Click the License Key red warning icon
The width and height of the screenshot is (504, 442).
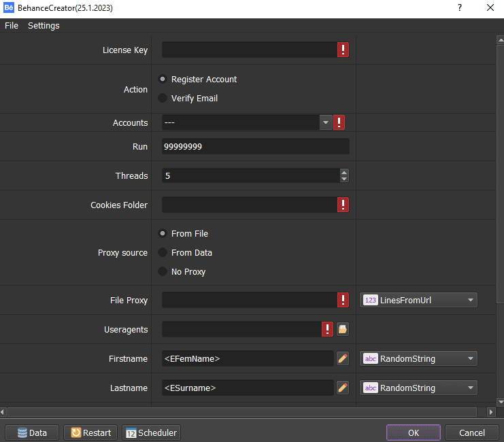point(343,50)
